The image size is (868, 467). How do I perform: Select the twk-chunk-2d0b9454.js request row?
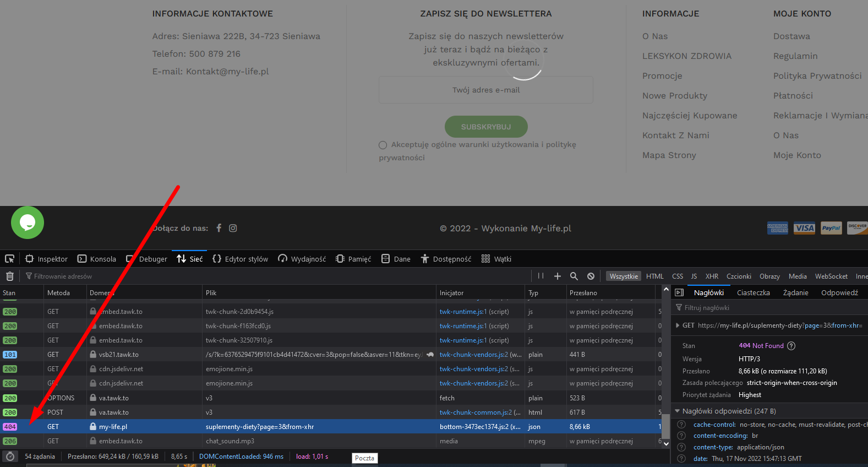click(331, 312)
